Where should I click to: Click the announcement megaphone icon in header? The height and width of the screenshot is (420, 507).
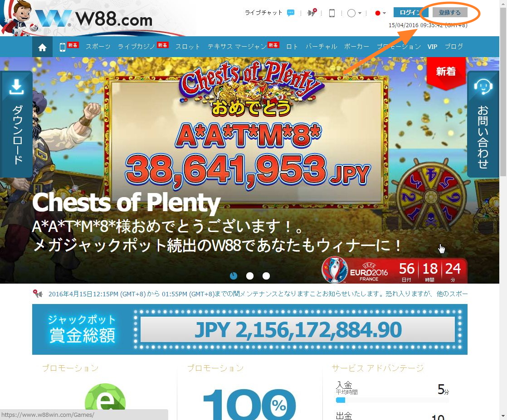coord(312,13)
